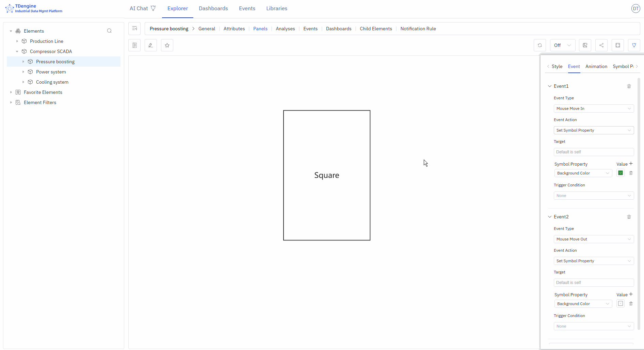Open the auto-refresh Off dropdown
The width and height of the screenshot is (644, 350).
coord(563,45)
